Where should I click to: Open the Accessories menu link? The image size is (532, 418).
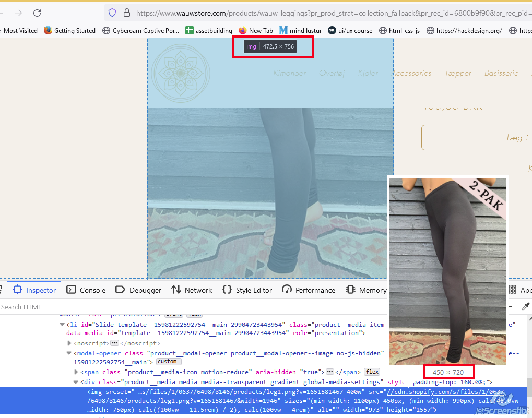(411, 73)
